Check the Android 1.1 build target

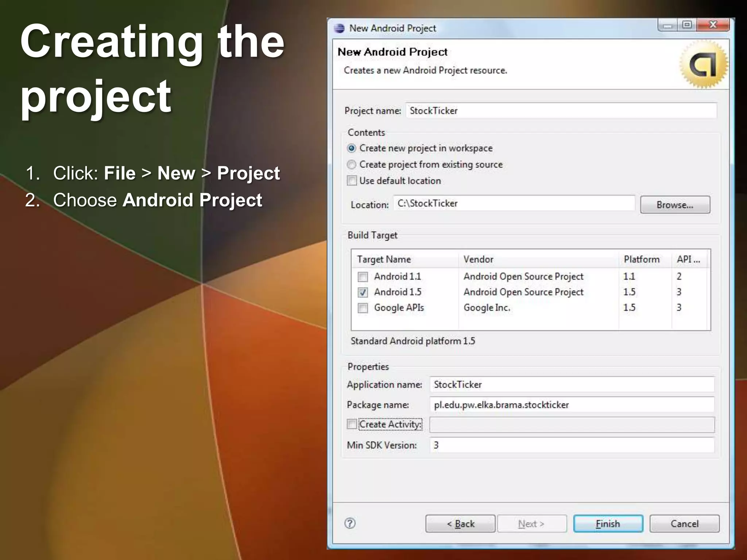[x=363, y=277]
